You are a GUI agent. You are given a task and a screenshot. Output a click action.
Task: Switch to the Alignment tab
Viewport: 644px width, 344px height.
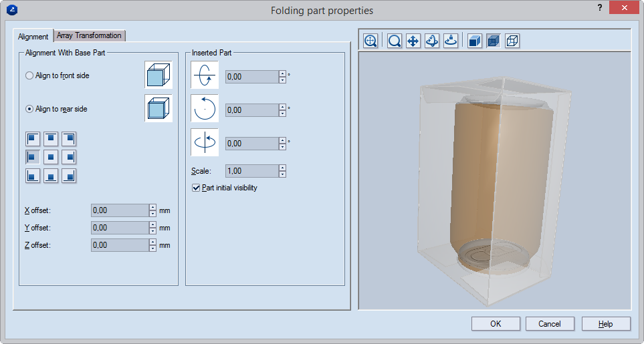[33, 36]
